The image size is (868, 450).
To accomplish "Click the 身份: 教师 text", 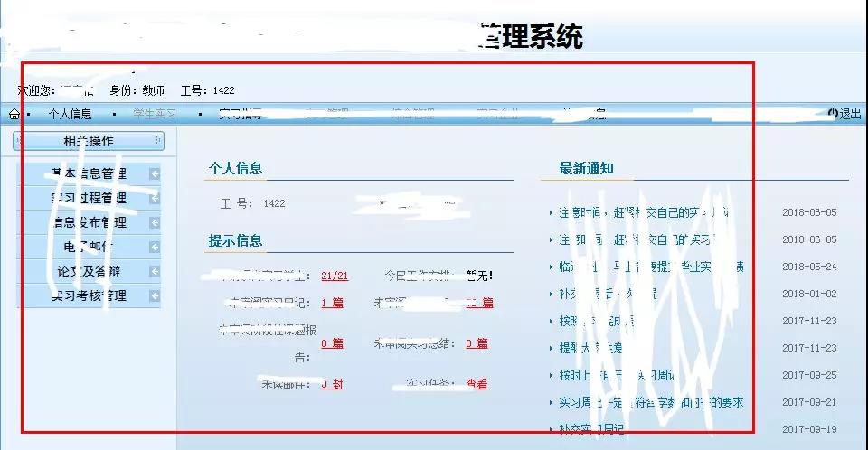I will (x=137, y=90).
